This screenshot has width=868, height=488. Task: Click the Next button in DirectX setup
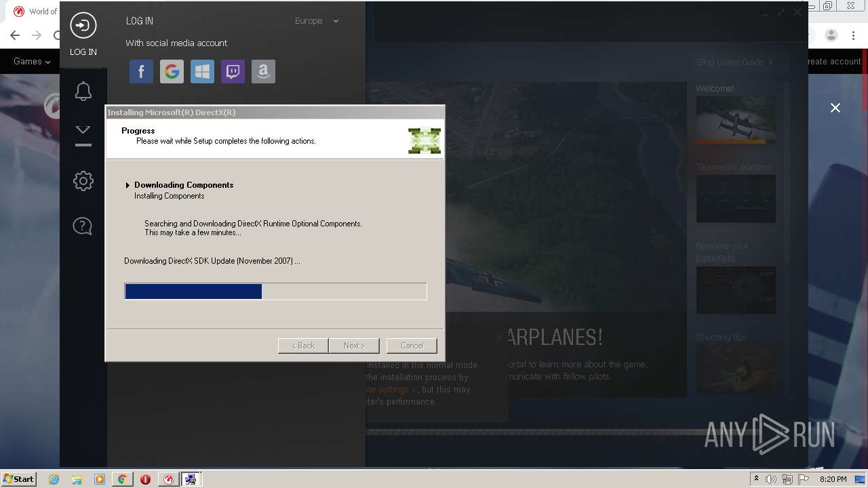pyautogui.click(x=354, y=346)
